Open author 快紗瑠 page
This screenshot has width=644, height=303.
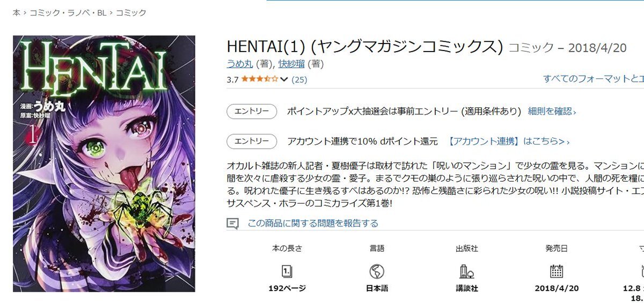click(x=291, y=64)
